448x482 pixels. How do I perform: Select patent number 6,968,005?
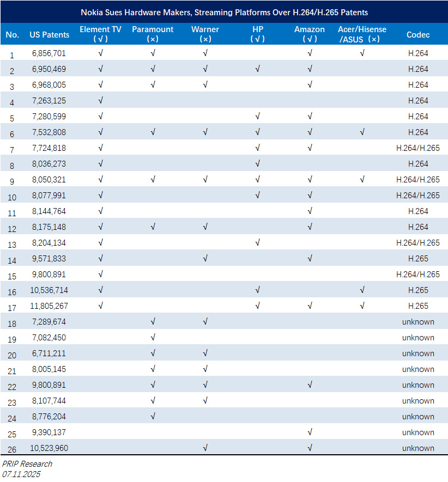49,85
